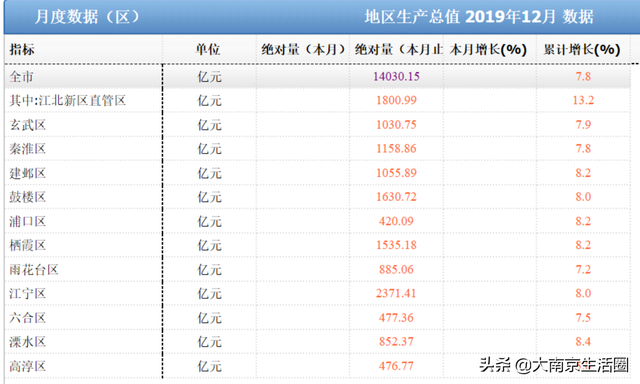Screen dimensions: 640x384
Task: Click the 7.2 growth value for 雨花台区
Action: [x=583, y=269]
